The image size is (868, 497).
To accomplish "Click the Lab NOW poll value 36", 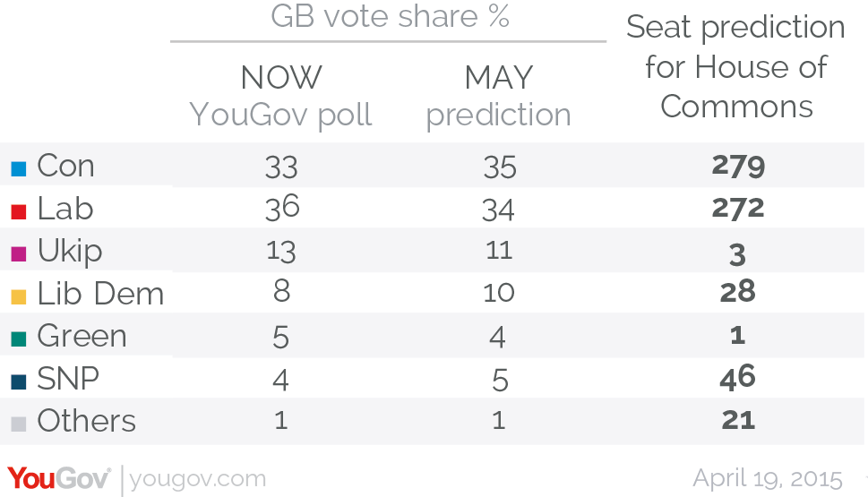I will 282,208.
